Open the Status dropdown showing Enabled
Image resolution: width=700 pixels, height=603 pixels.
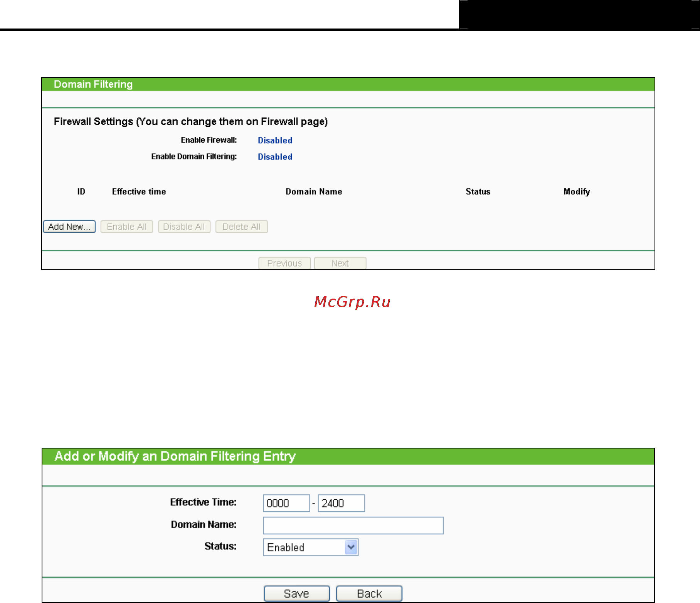pyautogui.click(x=311, y=547)
